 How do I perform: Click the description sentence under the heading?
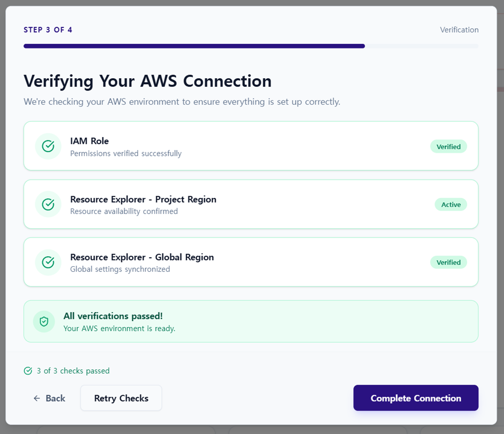182,102
